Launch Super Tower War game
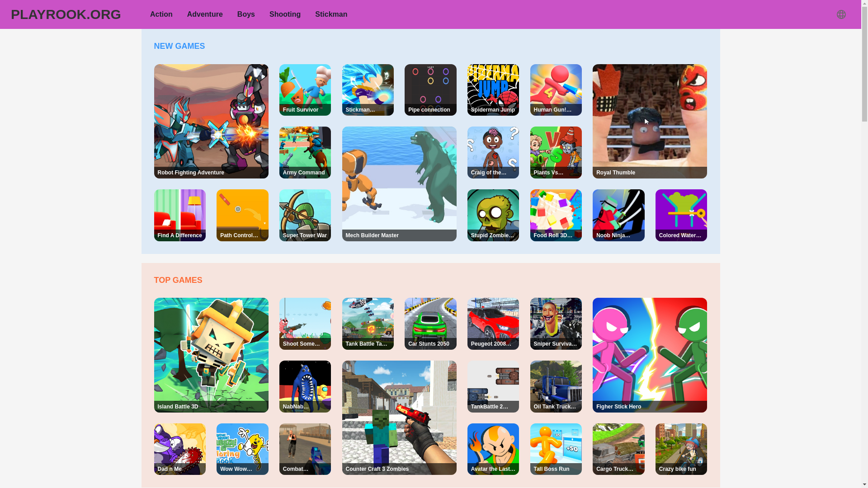868x488 pixels. point(305,215)
